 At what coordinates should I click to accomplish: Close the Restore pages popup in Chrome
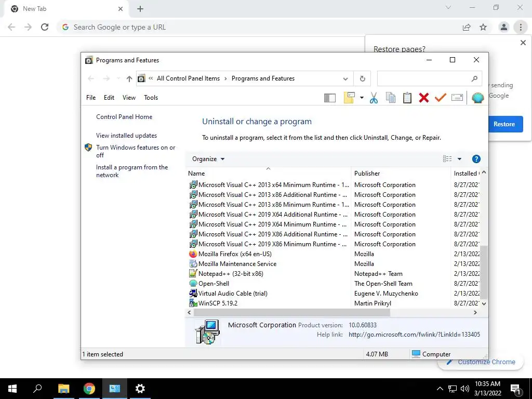coord(523,43)
